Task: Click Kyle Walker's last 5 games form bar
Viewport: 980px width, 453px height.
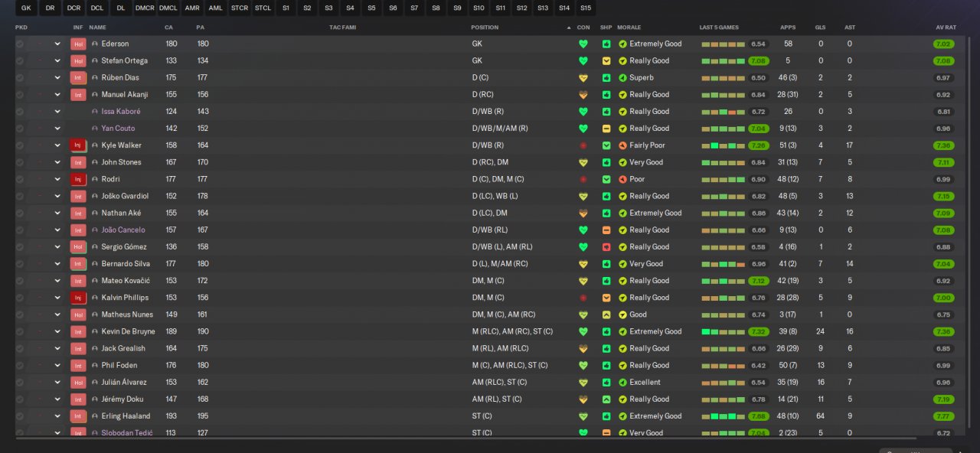Action: click(x=723, y=145)
